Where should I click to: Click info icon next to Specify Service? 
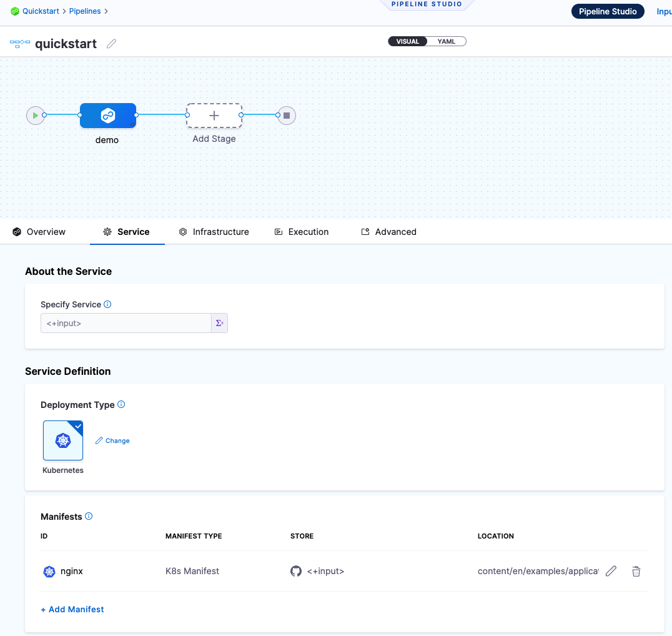point(107,304)
